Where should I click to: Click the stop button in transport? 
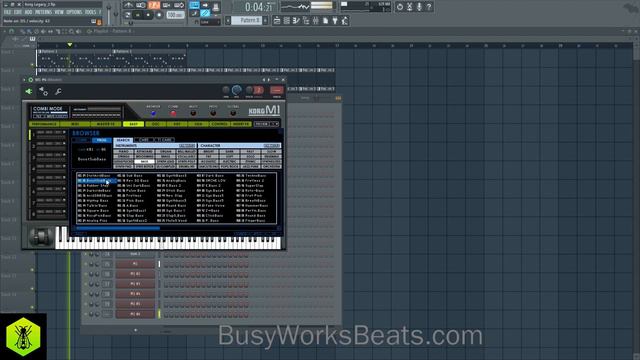point(148,15)
